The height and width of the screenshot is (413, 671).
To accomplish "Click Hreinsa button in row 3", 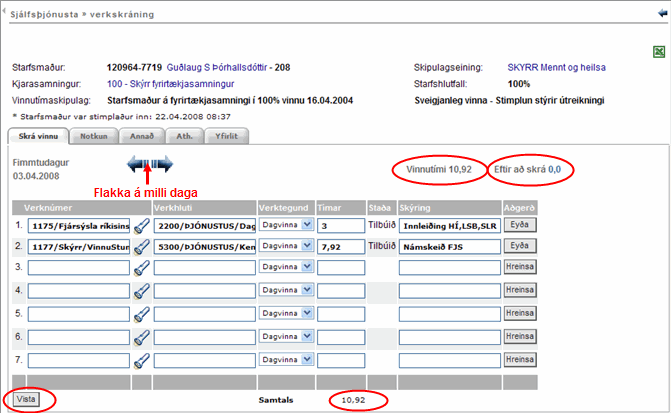I will click(520, 267).
